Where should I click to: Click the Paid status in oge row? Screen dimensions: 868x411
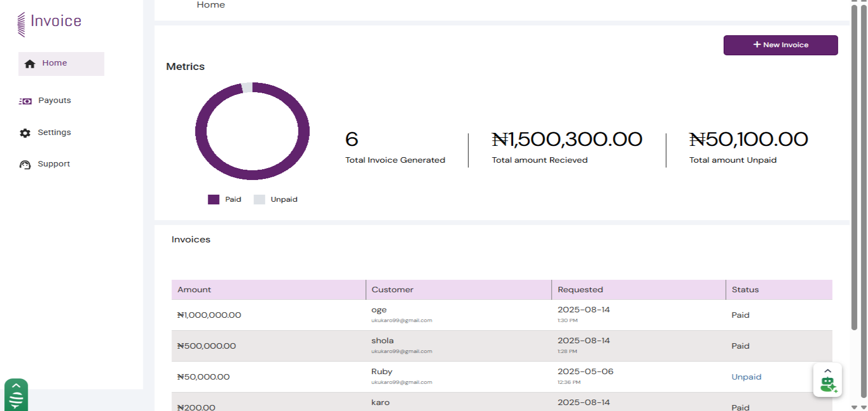coord(741,315)
